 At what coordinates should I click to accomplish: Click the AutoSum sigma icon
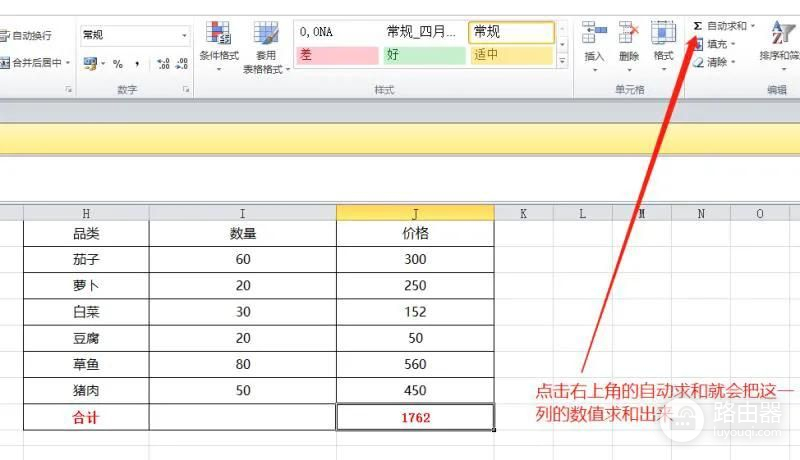click(697, 26)
